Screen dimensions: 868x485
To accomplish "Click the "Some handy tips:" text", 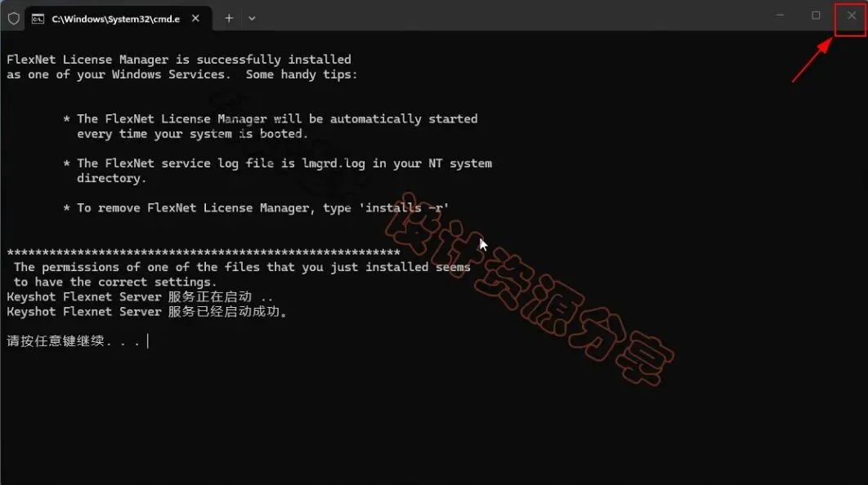I will [302, 74].
